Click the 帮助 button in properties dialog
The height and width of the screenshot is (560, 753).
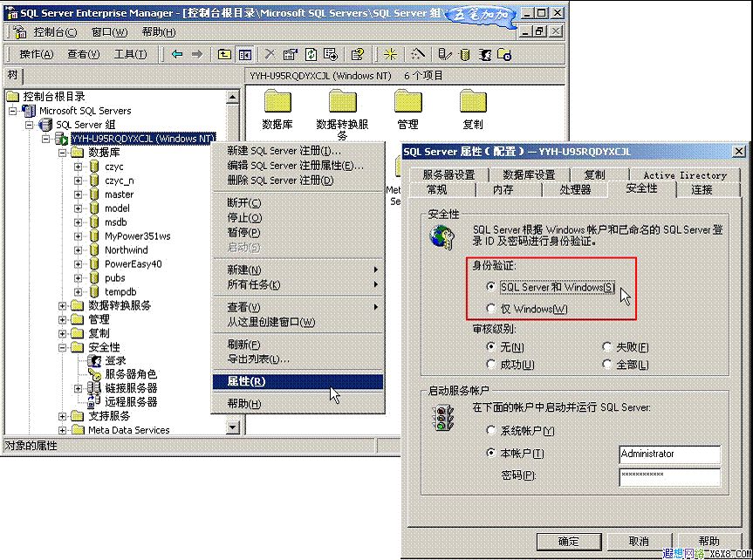[709, 542]
